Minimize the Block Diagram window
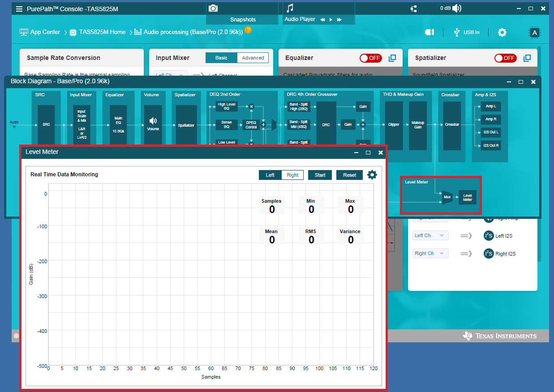This screenshot has height=392, width=554. pos(509,82)
